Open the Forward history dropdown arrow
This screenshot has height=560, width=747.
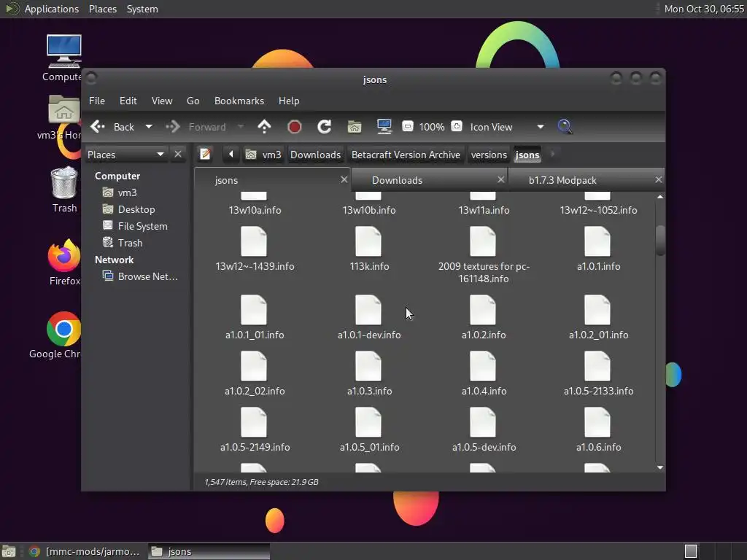pos(241,127)
